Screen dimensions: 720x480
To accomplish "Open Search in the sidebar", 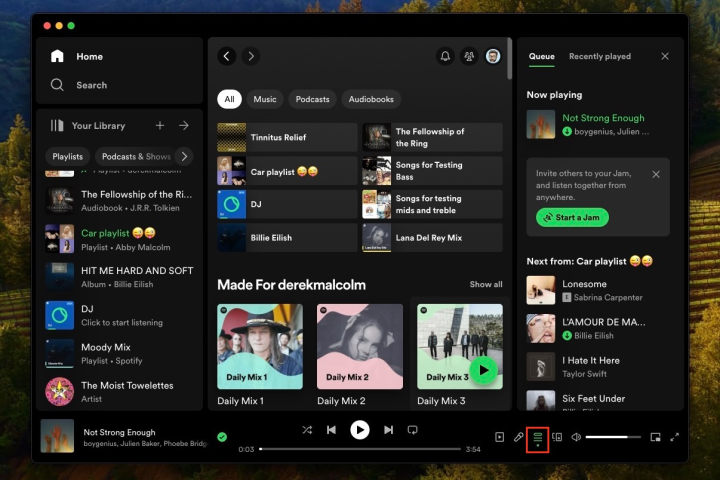I will click(79, 85).
